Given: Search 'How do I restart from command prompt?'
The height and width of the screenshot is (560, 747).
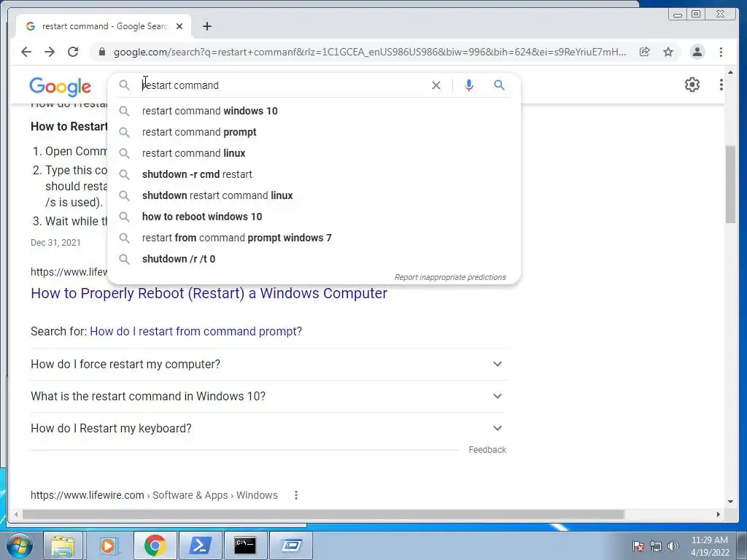Looking at the screenshot, I should pyautogui.click(x=196, y=332).
